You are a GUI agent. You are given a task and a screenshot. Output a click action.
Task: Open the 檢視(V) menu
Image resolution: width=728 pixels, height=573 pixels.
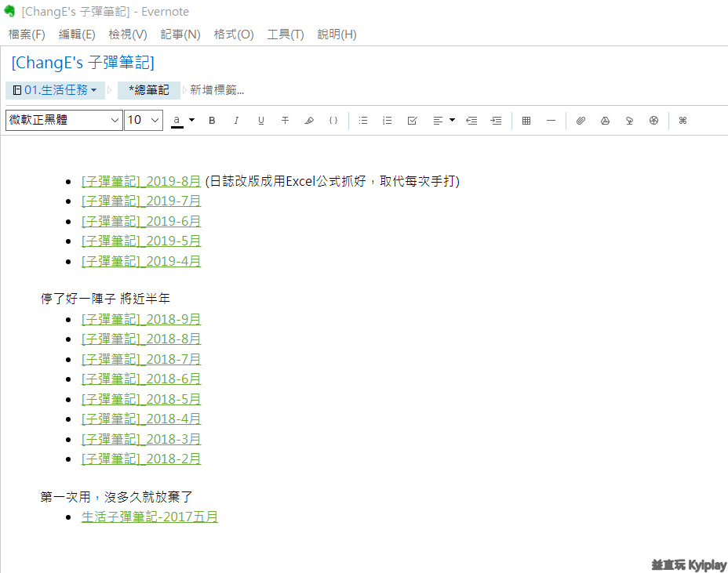point(128,34)
